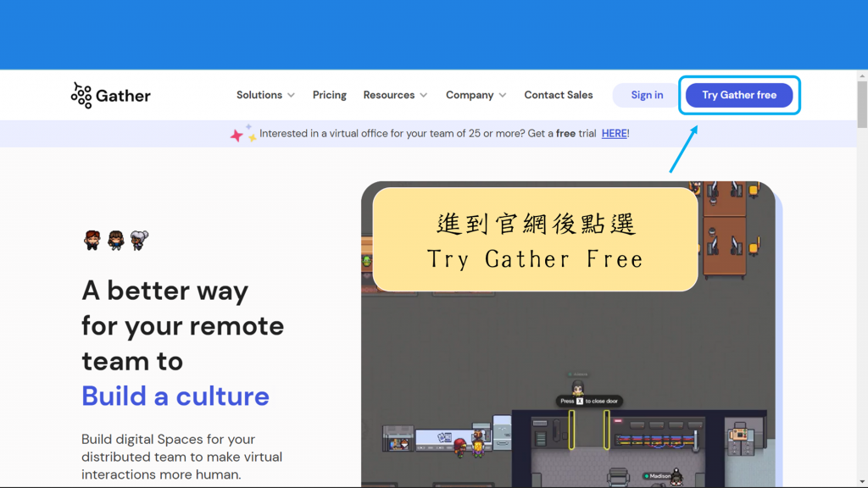Click the page scrollbar thumb
The width and height of the screenshot is (868, 488).
point(862,104)
